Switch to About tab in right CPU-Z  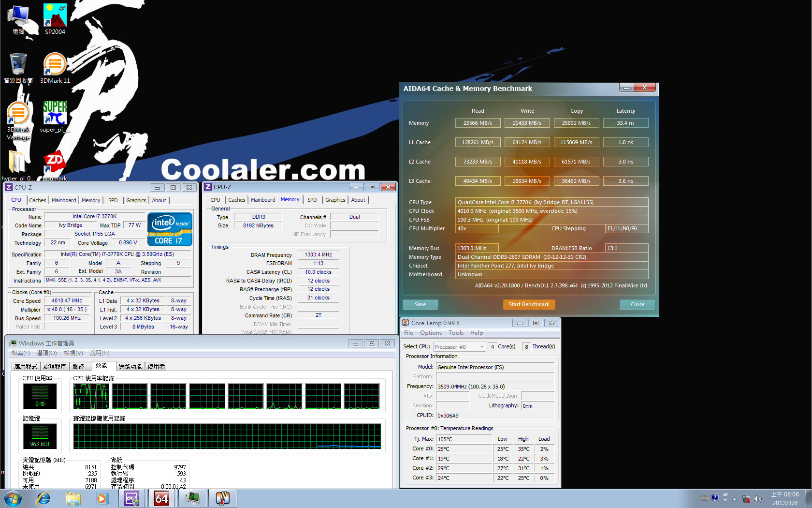tap(358, 200)
